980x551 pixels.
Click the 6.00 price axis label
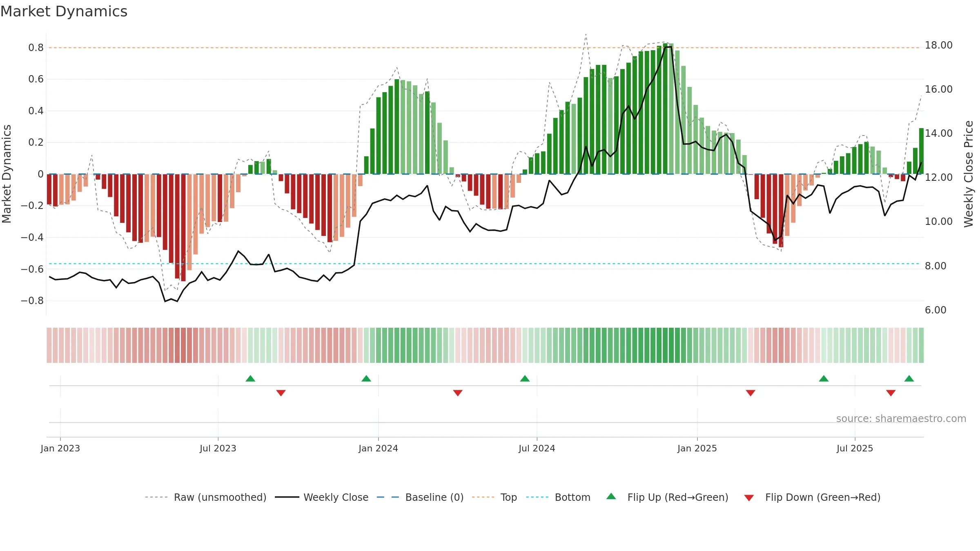coord(936,310)
